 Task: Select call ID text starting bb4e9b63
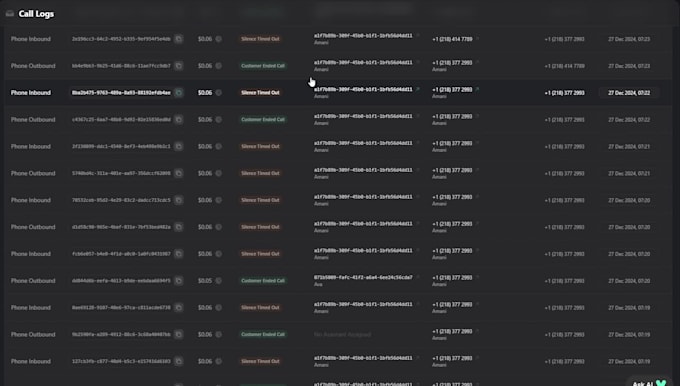click(121, 66)
